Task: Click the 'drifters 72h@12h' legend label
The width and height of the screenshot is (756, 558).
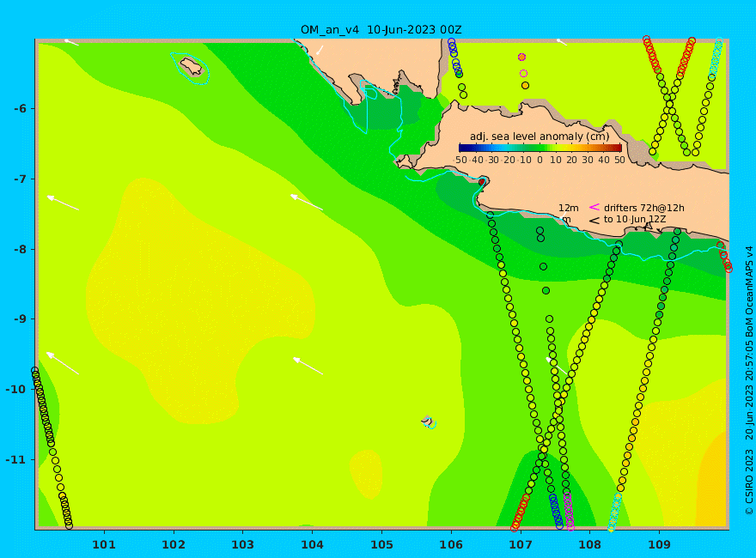Action: (x=643, y=208)
